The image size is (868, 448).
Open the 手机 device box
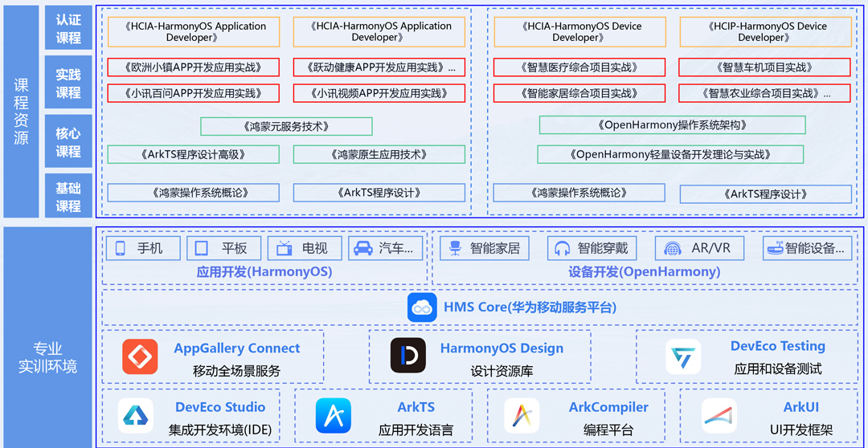click(143, 248)
